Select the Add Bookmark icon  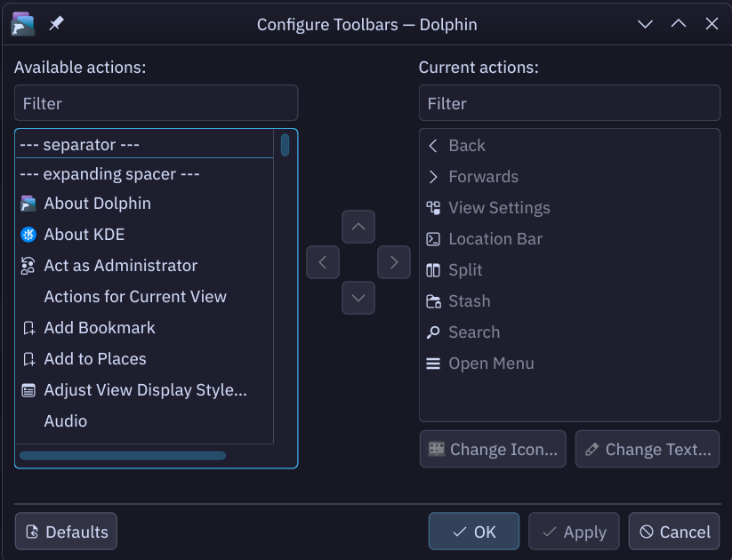tap(28, 328)
